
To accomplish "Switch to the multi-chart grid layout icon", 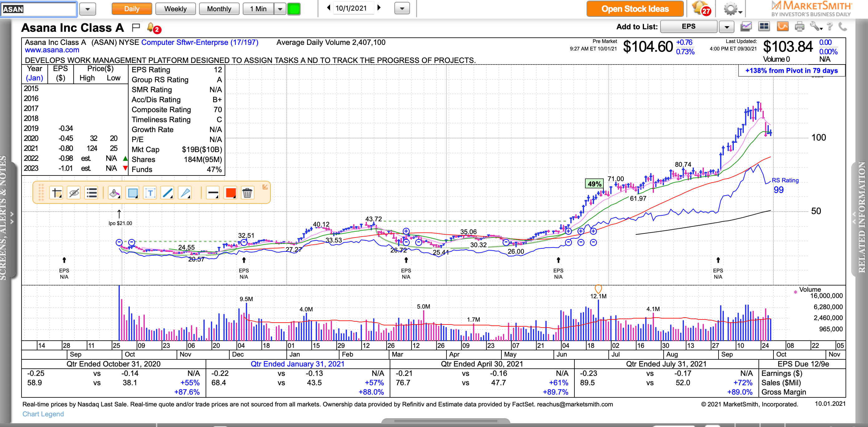I will (x=764, y=26).
